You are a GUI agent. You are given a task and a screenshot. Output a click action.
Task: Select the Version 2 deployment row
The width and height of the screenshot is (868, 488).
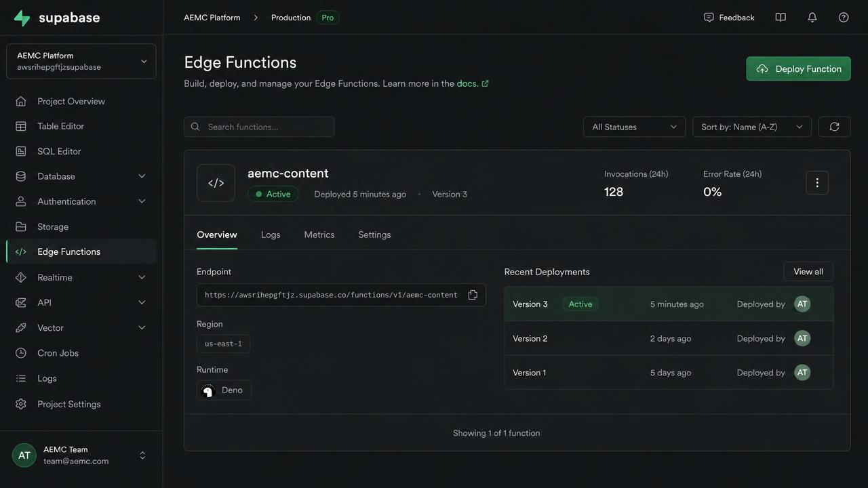point(669,338)
